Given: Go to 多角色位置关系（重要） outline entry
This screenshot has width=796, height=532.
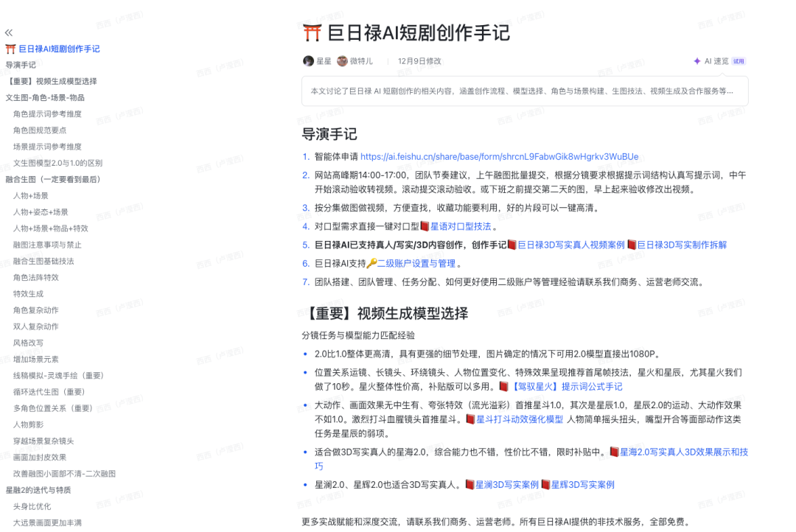Looking at the screenshot, I should click(55, 408).
